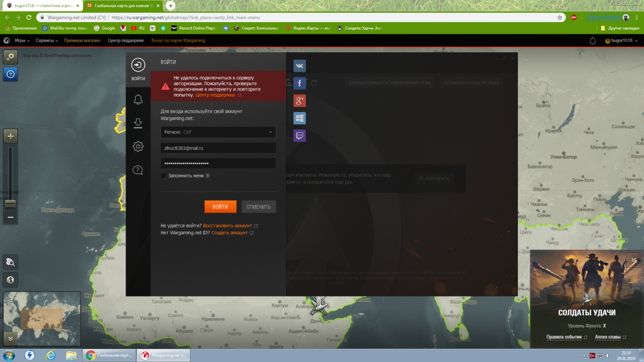Open downloads icon in launcher sidebar
Image resolution: width=644 pixels, height=362 pixels.
point(138,123)
